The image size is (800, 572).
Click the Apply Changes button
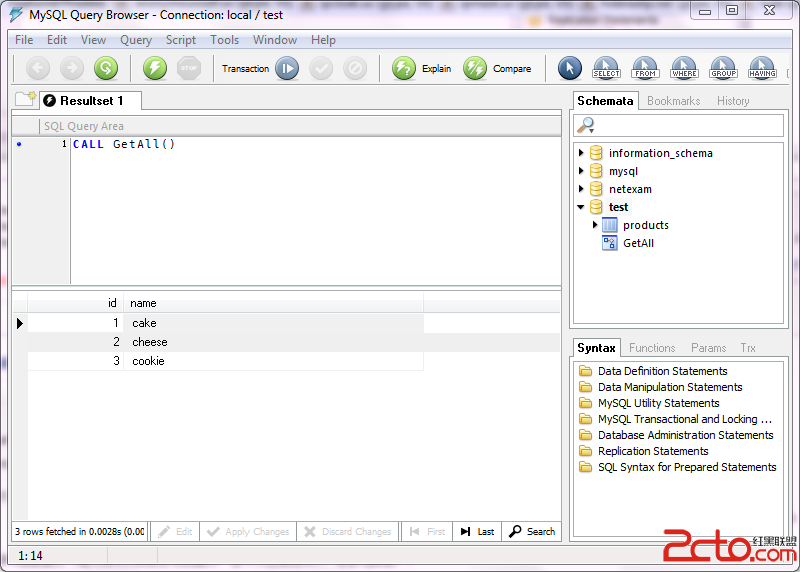pos(248,532)
